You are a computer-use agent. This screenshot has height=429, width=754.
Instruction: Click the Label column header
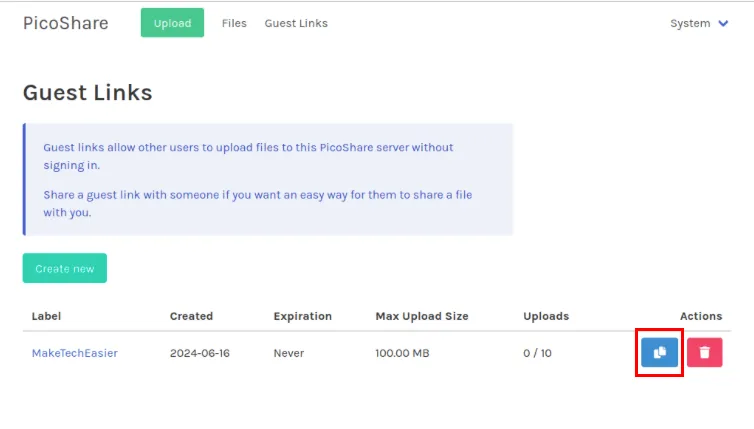(46, 316)
